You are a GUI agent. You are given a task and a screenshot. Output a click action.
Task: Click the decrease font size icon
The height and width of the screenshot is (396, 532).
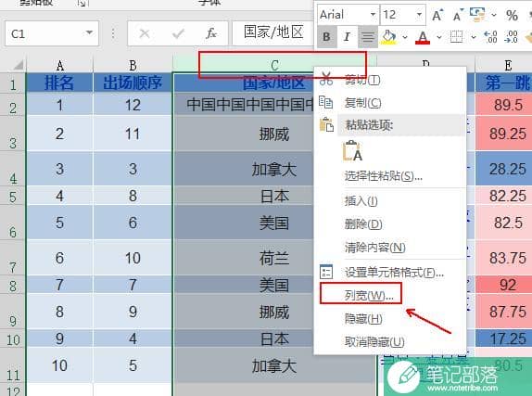pos(458,16)
